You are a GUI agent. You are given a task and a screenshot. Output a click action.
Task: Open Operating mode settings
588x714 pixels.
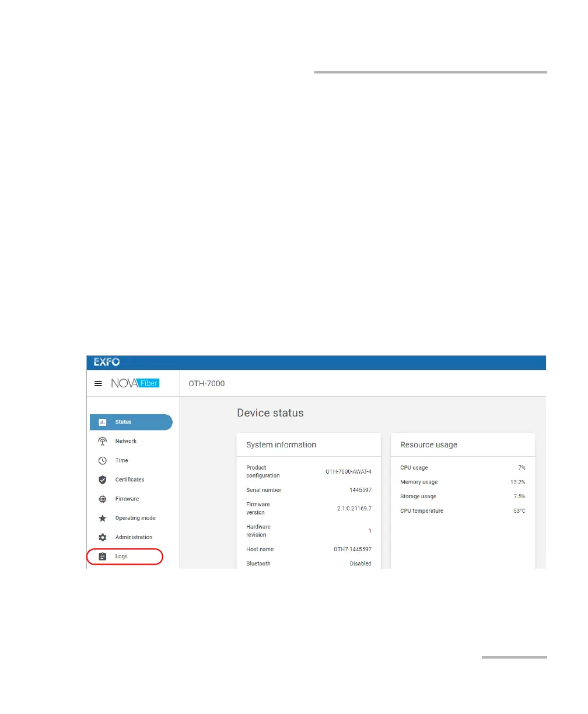coord(135,518)
